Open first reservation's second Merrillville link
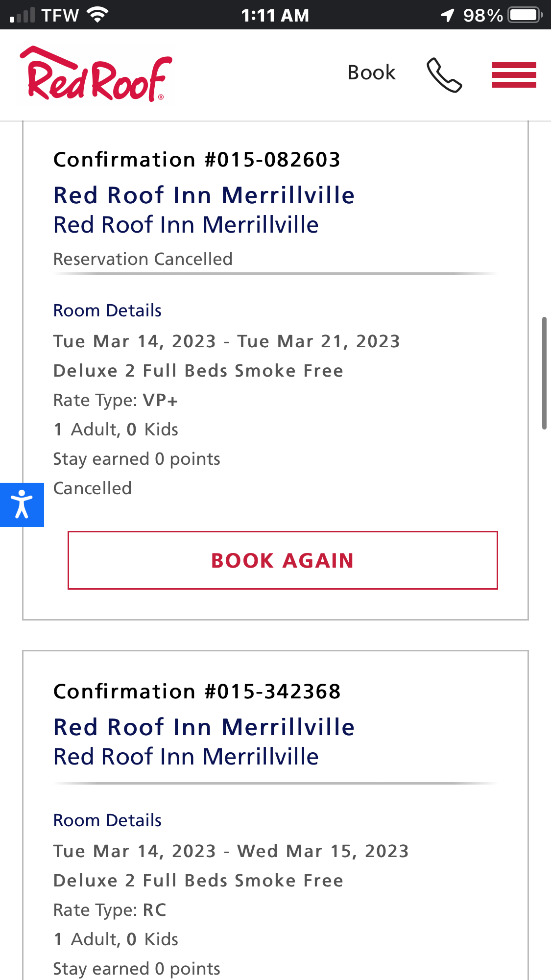Viewport: 551px width, 980px height. (x=186, y=225)
